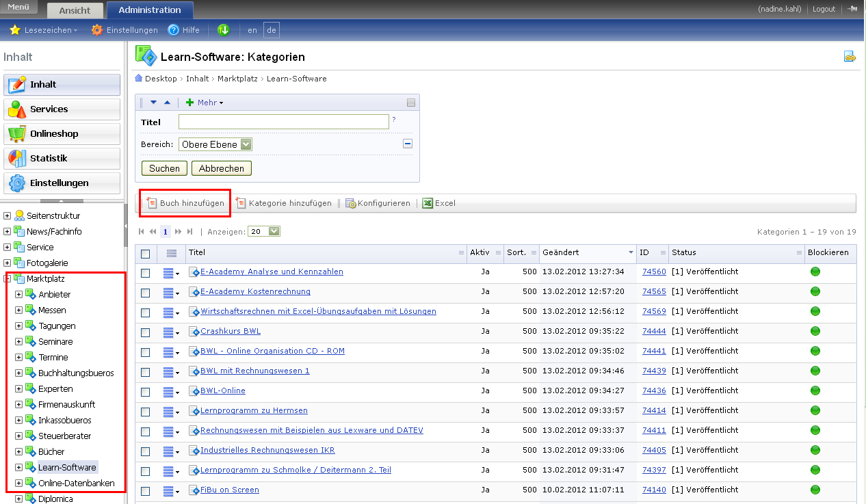Tick checkbox for E-Academy Kostenrechnung row
This screenshot has height=504, width=866.
tap(145, 293)
